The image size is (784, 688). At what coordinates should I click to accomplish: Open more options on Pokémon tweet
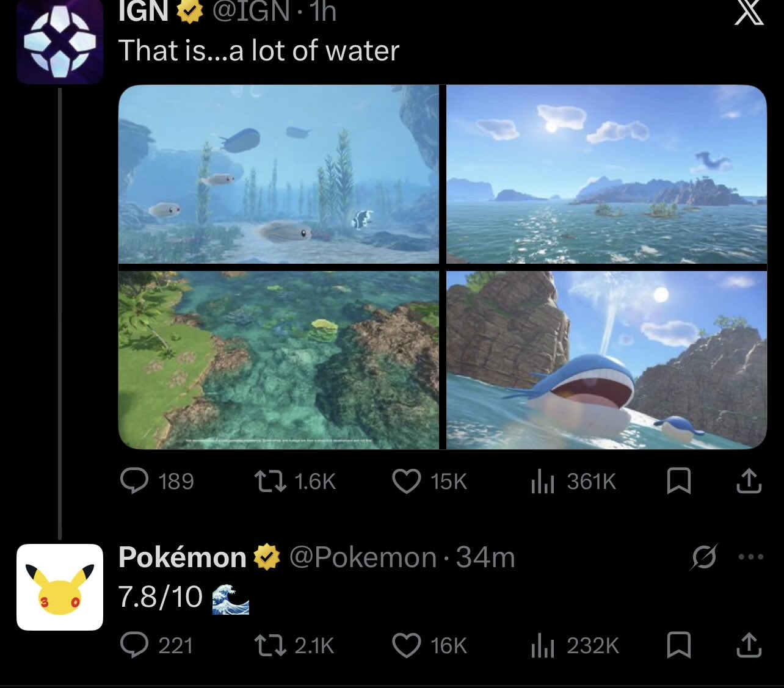coord(750,557)
